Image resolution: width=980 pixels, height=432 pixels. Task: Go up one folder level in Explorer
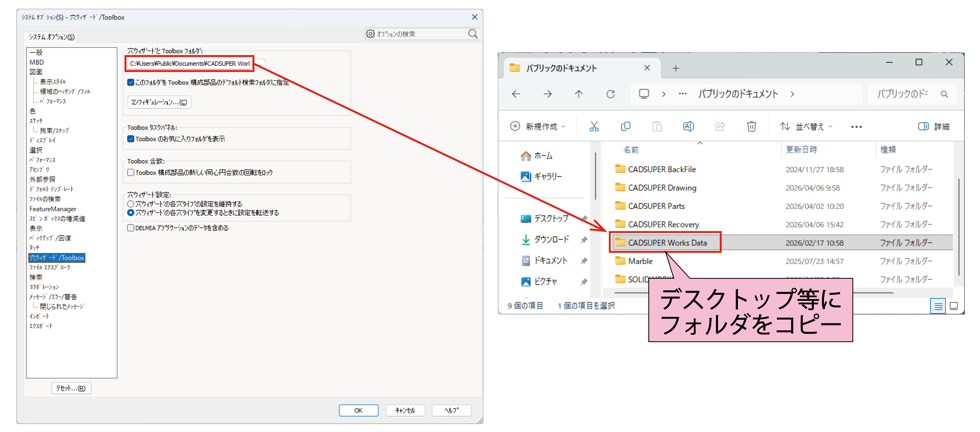click(579, 94)
